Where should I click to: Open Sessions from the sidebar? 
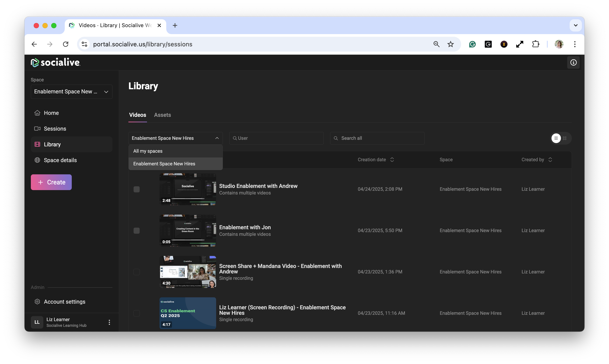coord(55,129)
